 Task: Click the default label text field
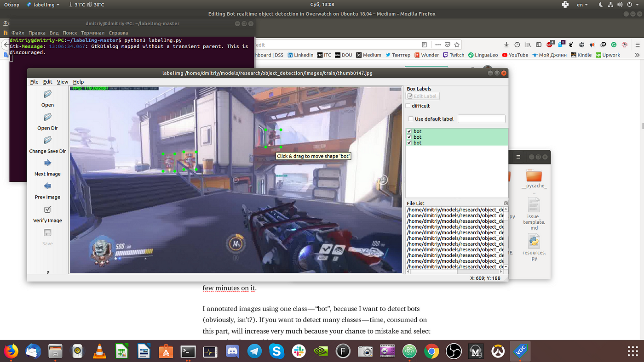coord(482,119)
